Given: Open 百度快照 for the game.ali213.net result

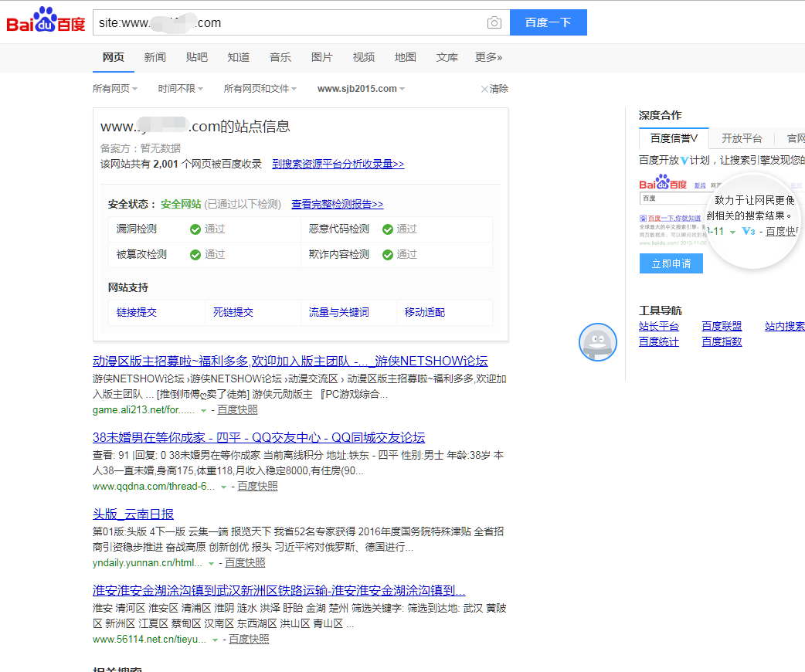Looking at the screenshot, I should [x=237, y=409].
